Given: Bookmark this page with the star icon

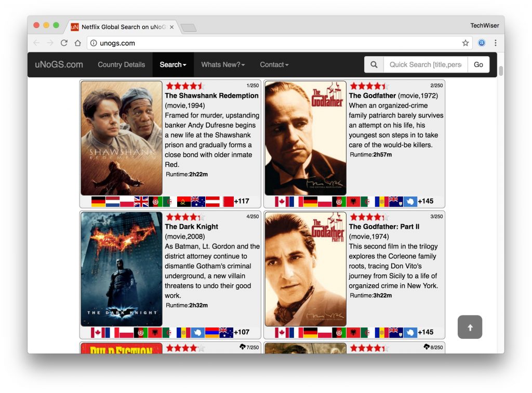Looking at the screenshot, I should tap(465, 43).
